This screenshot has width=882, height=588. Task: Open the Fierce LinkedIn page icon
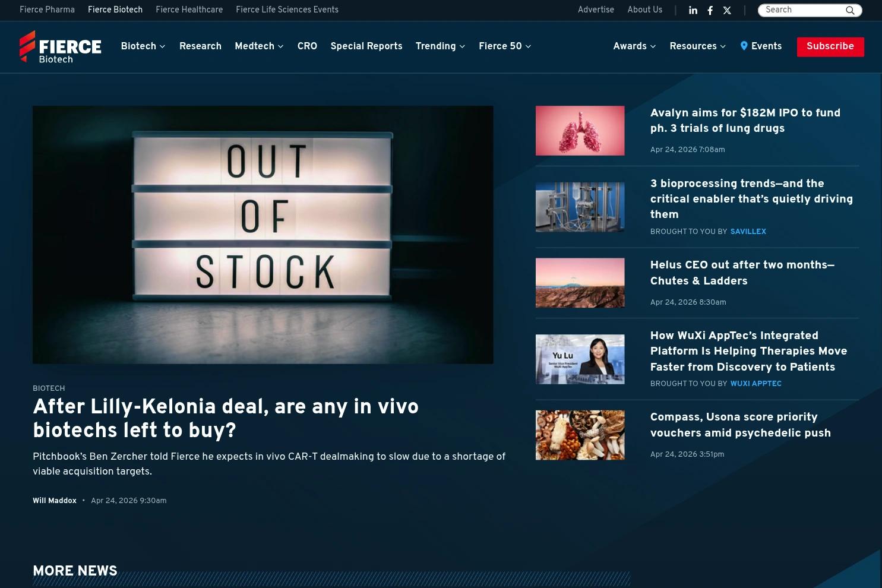[x=693, y=10]
